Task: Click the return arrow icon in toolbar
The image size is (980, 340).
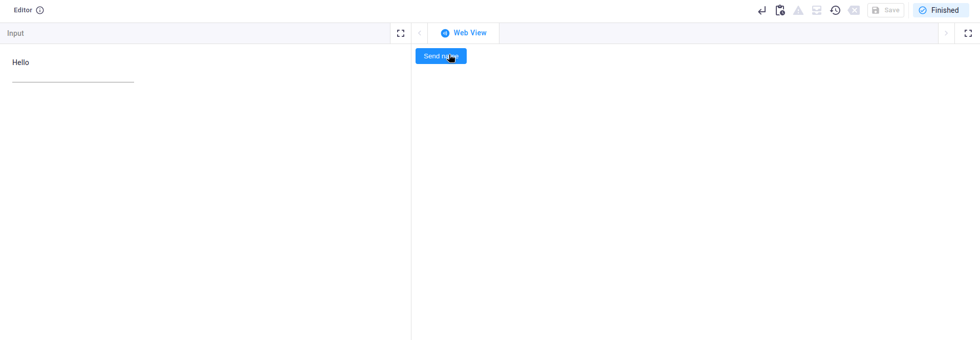Action: pos(762,11)
